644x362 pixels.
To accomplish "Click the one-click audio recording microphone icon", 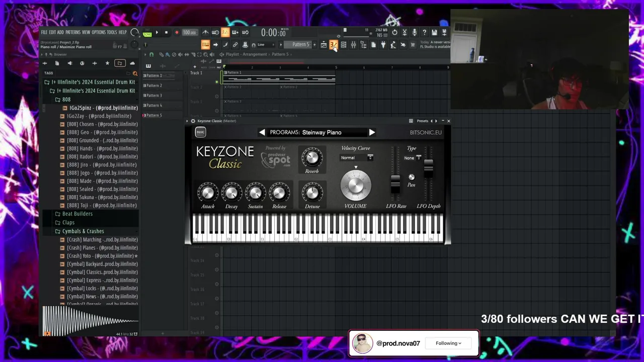I will (414, 33).
